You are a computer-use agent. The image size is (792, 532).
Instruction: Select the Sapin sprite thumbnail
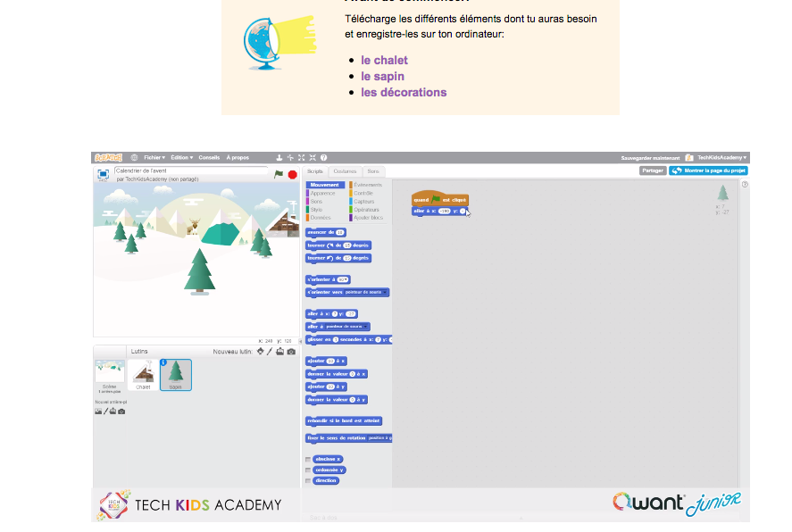point(176,375)
